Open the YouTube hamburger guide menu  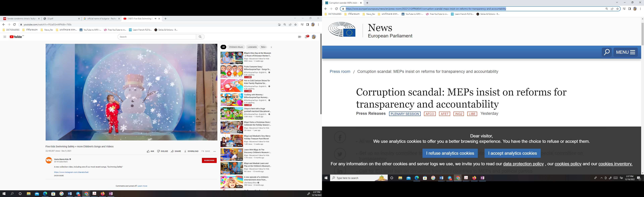click(x=5, y=37)
